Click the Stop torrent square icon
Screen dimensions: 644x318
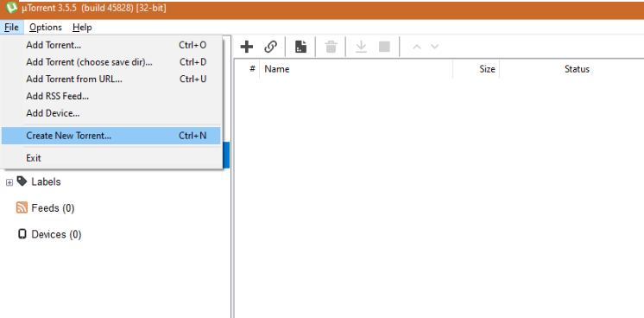384,47
